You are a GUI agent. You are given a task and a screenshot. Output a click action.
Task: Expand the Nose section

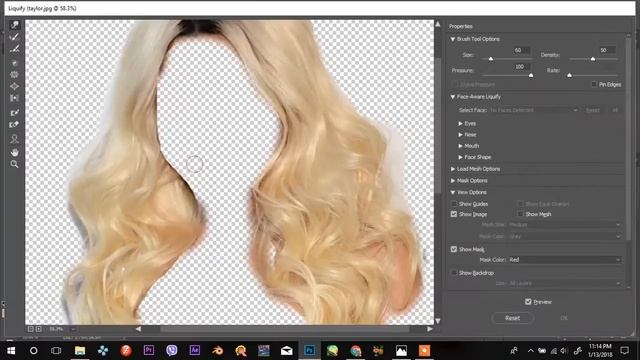pyautogui.click(x=460, y=134)
